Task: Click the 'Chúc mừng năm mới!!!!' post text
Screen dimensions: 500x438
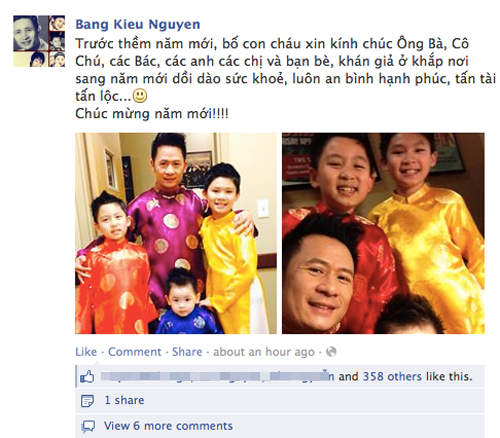Action: coord(152,114)
